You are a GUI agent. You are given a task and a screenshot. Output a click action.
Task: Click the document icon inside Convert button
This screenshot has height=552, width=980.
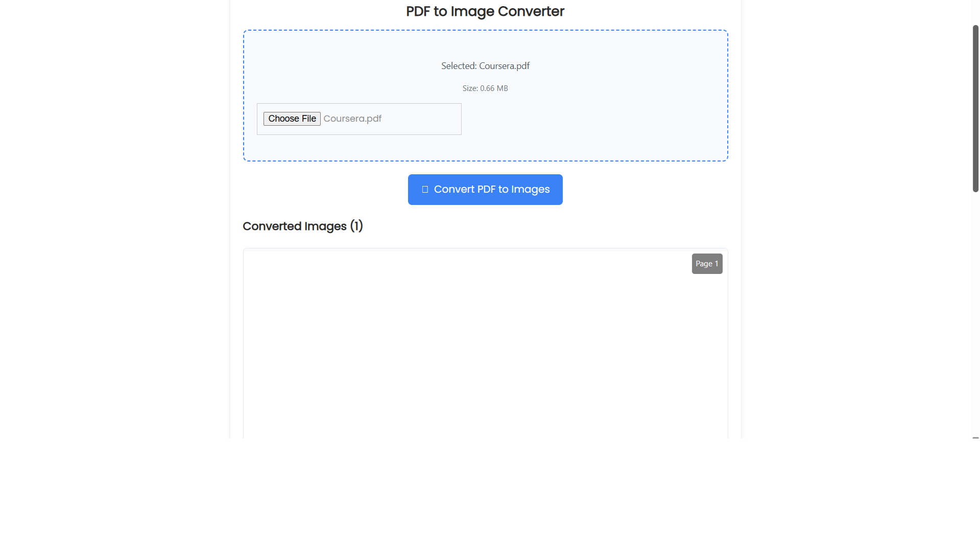pos(425,190)
